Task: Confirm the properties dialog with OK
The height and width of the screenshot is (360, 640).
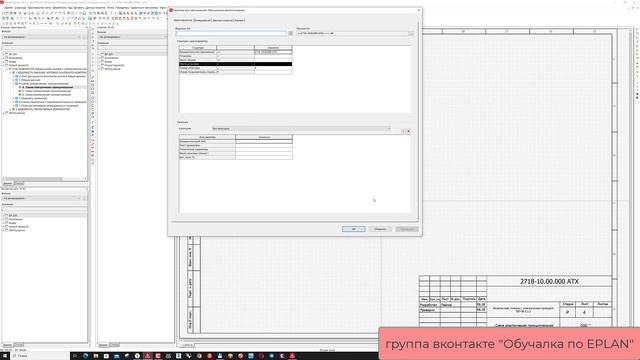Action: point(353,229)
